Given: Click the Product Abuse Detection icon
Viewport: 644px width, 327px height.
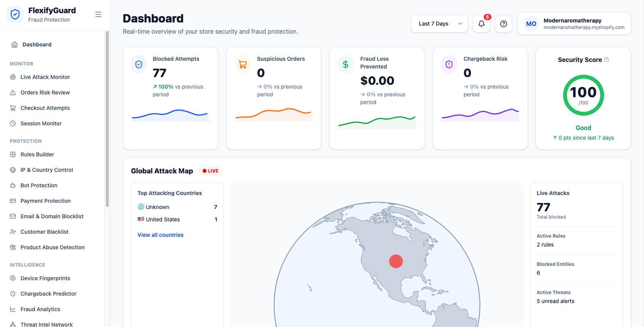Looking at the screenshot, I should point(13,247).
